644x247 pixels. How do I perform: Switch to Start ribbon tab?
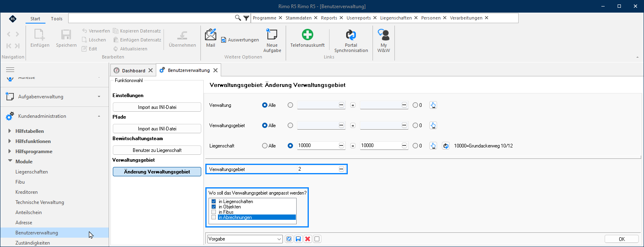[35, 19]
